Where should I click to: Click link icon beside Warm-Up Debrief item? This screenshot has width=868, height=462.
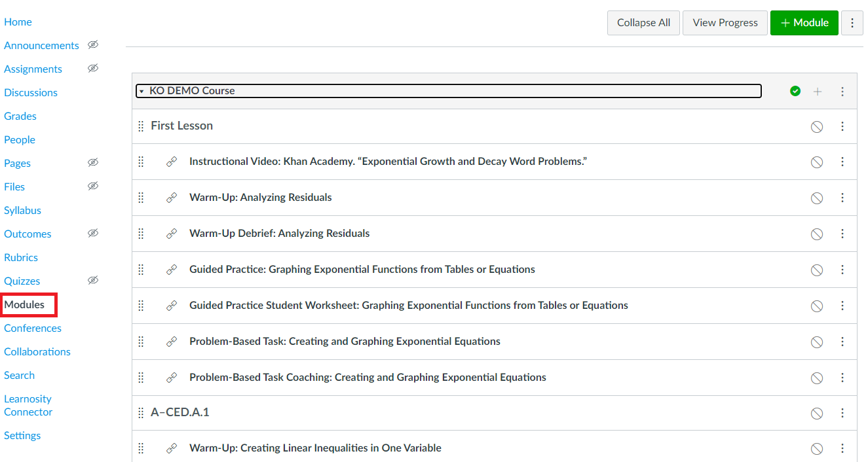pos(172,234)
